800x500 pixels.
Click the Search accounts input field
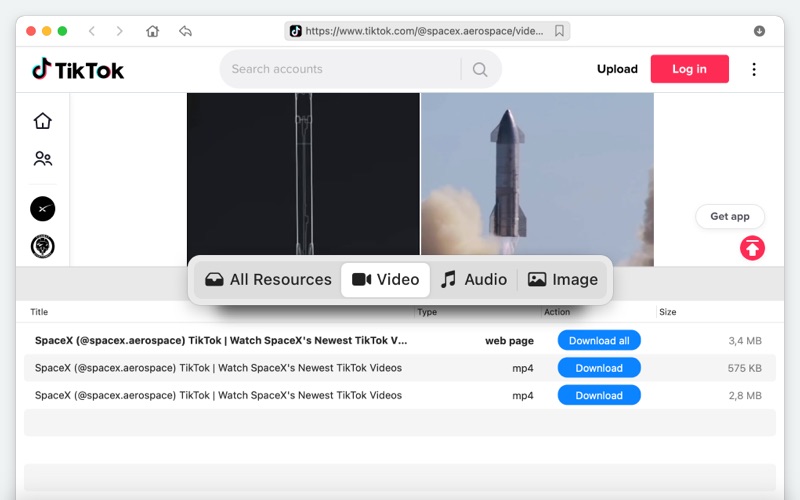pos(340,69)
